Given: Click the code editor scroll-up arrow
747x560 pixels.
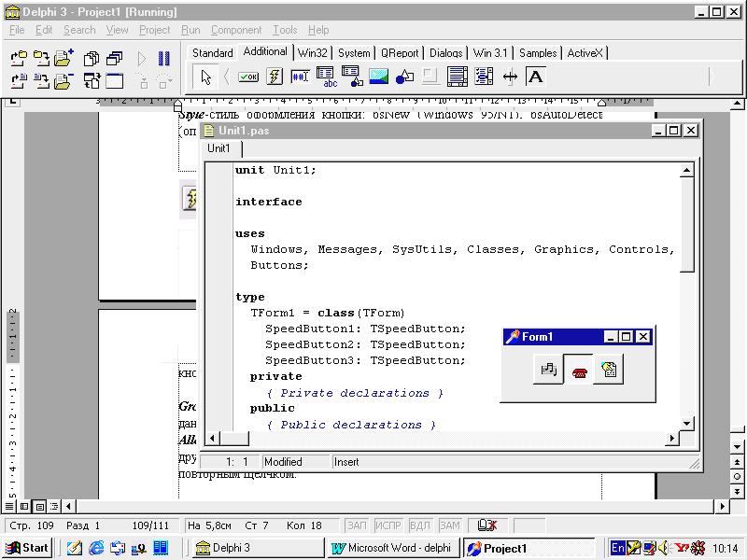Looking at the screenshot, I should tap(686, 170).
